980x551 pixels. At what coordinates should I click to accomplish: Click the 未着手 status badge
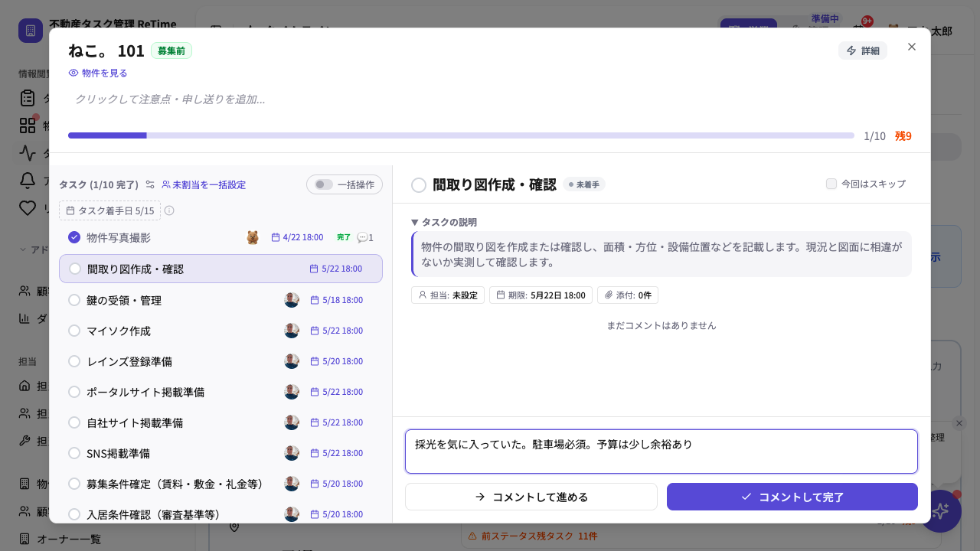tap(584, 184)
